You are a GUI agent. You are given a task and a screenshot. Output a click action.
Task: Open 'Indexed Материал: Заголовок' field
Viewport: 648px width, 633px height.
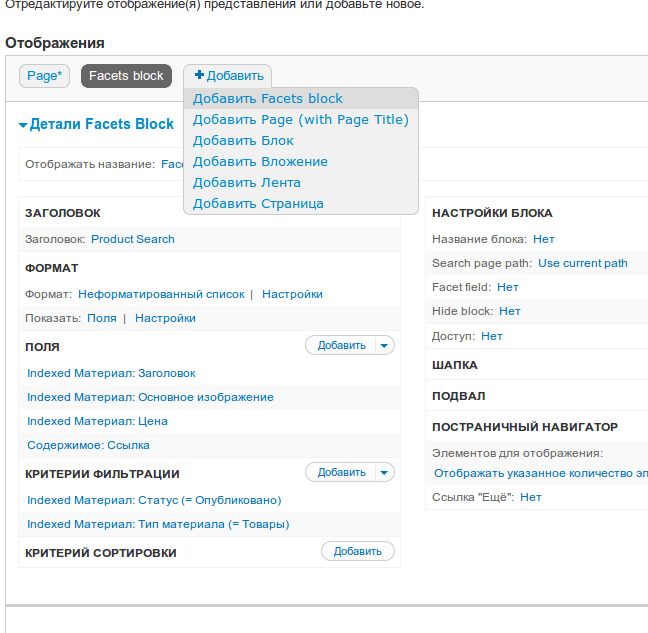111,373
